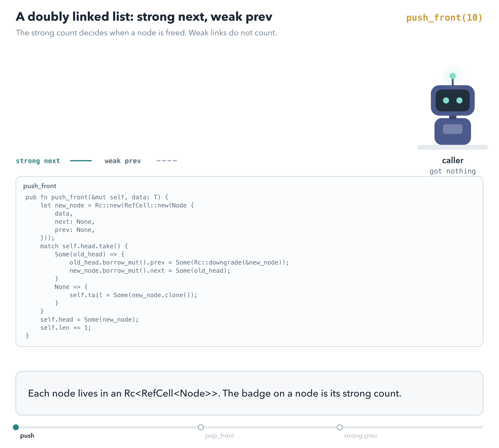
Task: Click the "self.head = Some(new_node);" line
Action: point(90,320)
